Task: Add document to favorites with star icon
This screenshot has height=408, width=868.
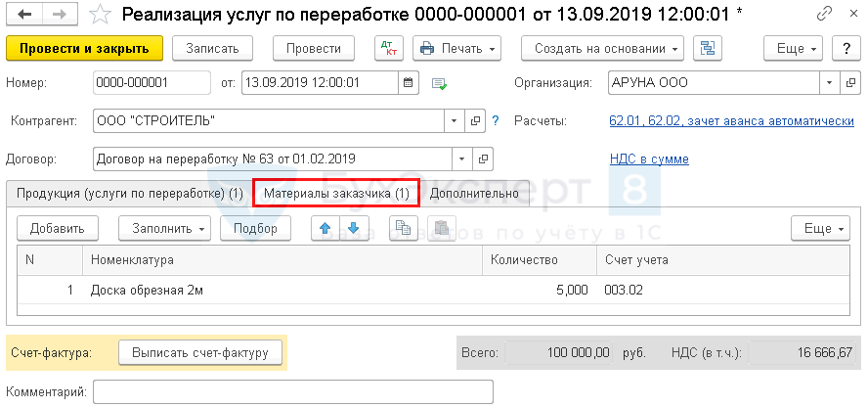Action: coord(98,15)
